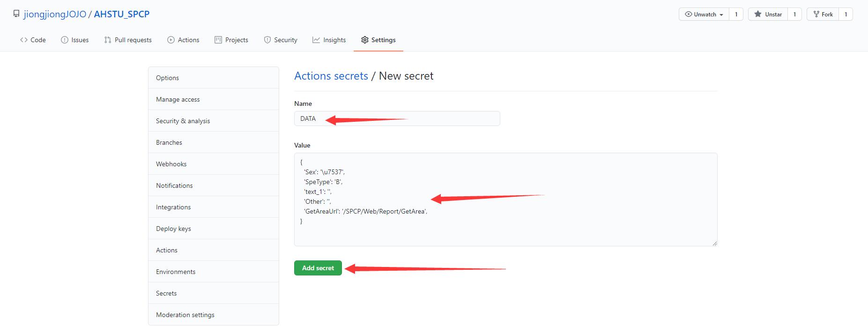The height and width of the screenshot is (333, 868).
Task: Select Integrations in sidebar
Action: [214, 207]
